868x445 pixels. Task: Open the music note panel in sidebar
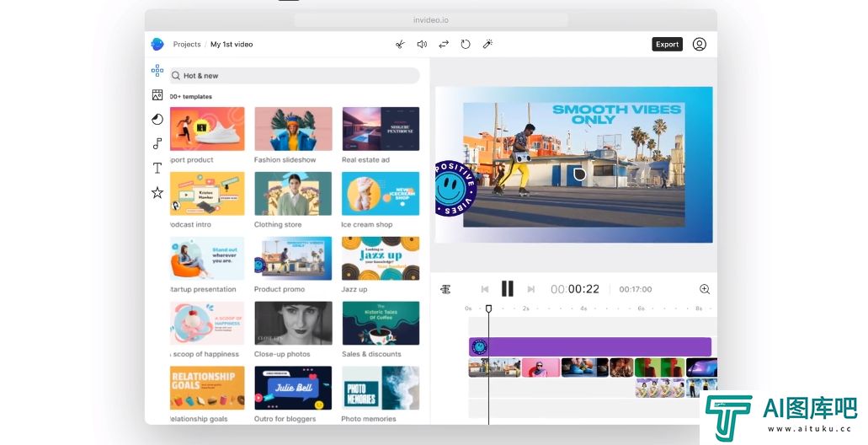tap(157, 144)
